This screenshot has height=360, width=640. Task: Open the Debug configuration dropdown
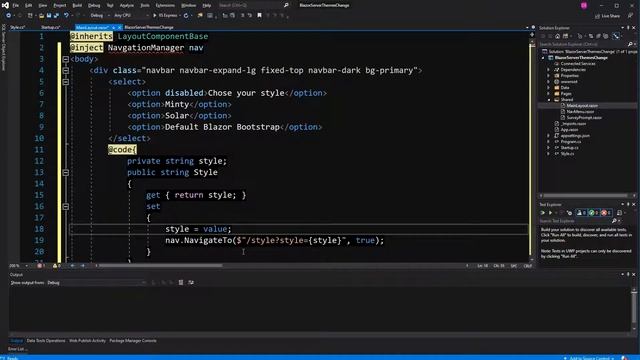click(x=99, y=16)
